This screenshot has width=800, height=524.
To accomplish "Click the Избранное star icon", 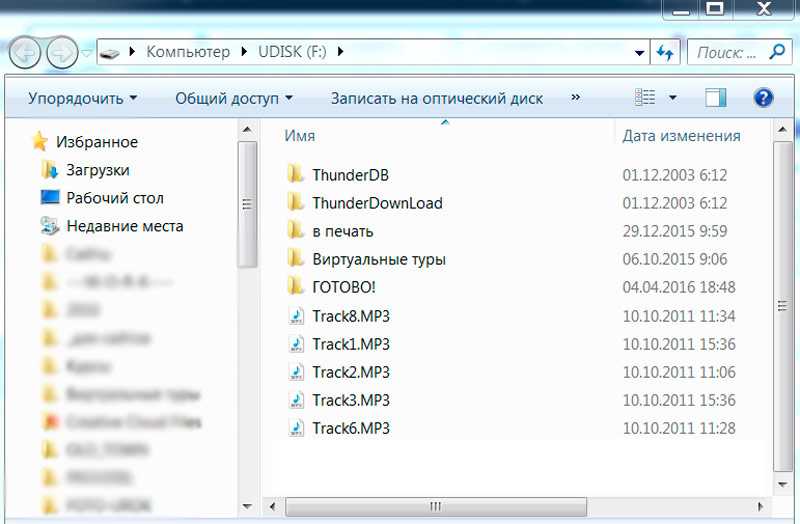I will pyautogui.click(x=39, y=141).
